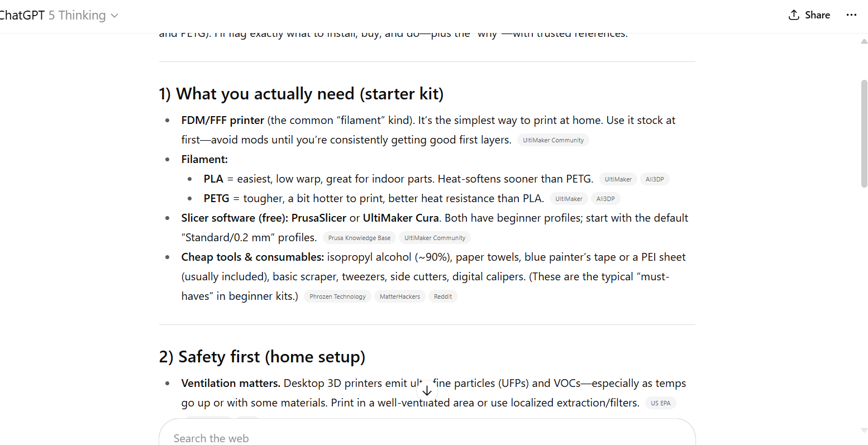The height and width of the screenshot is (445, 868).
Task: Click UltiMaker Community chip beside Prusa Knowledge Base
Action: pos(435,238)
